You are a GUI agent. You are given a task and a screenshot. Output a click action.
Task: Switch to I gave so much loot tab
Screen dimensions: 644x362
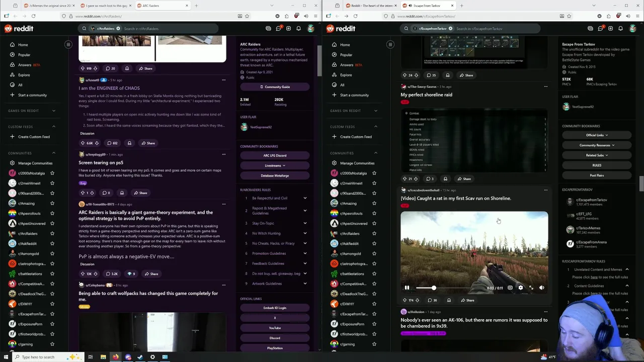106,6
